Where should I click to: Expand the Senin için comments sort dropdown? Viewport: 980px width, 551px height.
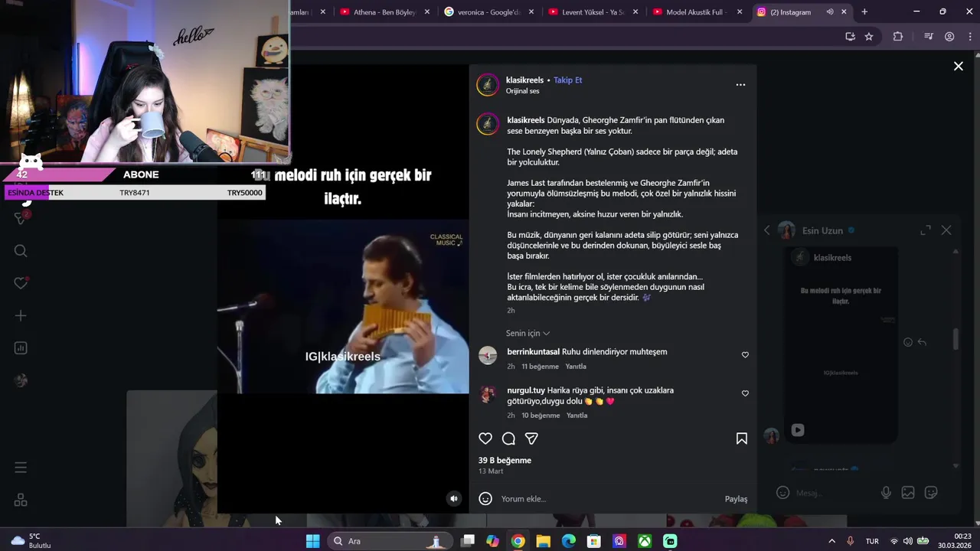(x=528, y=334)
